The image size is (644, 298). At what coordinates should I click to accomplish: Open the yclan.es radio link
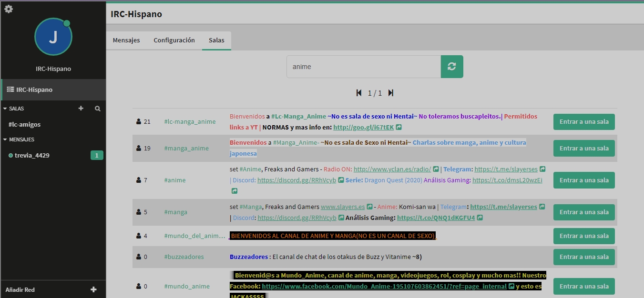pyautogui.click(x=392, y=169)
